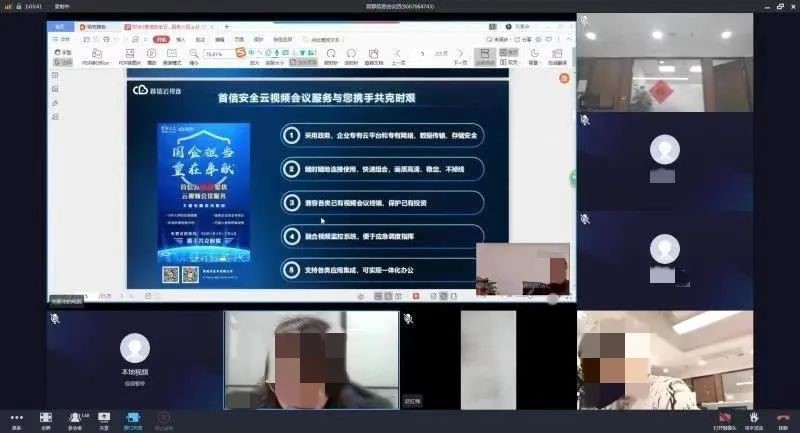The width and height of the screenshot is (800, 433).
Task: Open the 文件 file menu
Action: pyautogui.click(x=61, y=39)
